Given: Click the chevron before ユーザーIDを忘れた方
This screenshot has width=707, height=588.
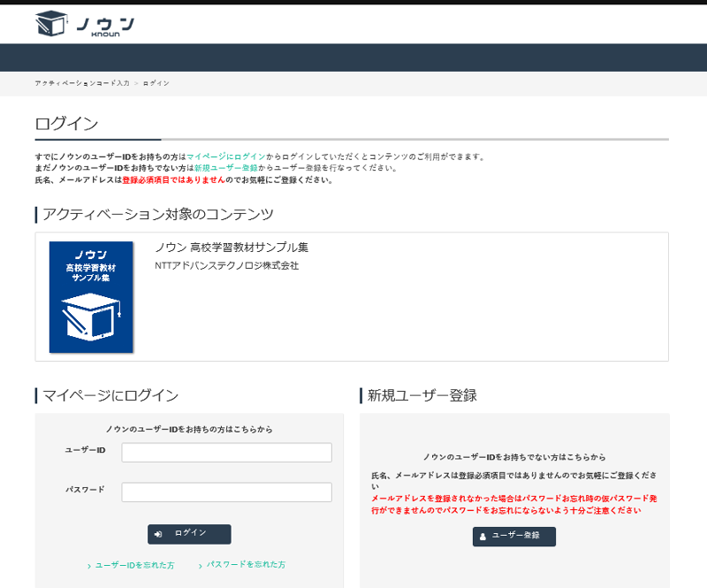Looking at the screenshot, I should (89, 566).
